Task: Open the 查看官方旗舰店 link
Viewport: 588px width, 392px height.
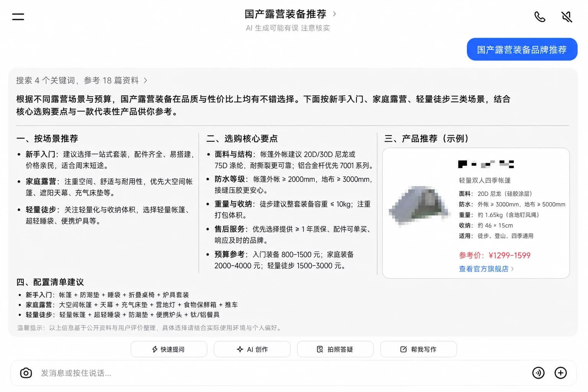Action: pos(486,269)
